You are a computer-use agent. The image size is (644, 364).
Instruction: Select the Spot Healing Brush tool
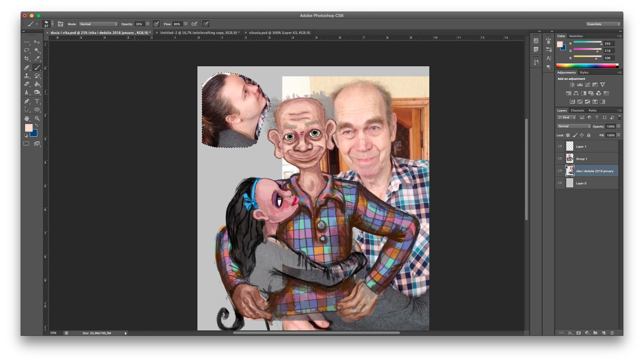[x=27, y=67]
